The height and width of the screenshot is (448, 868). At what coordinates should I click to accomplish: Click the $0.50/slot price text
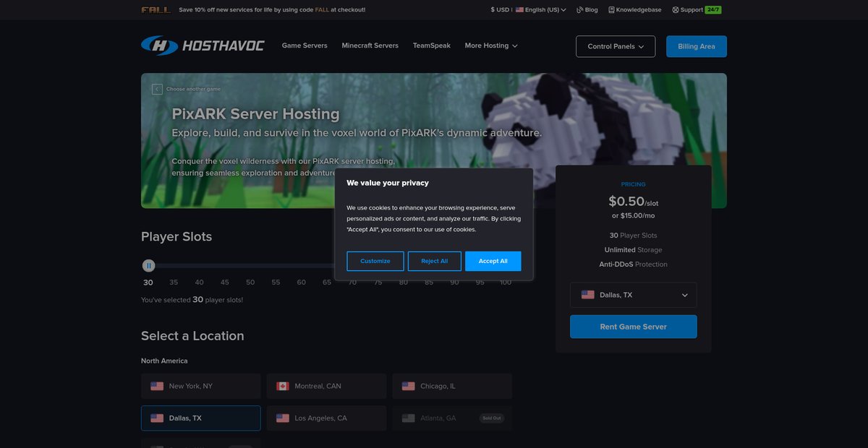[634, 202]
